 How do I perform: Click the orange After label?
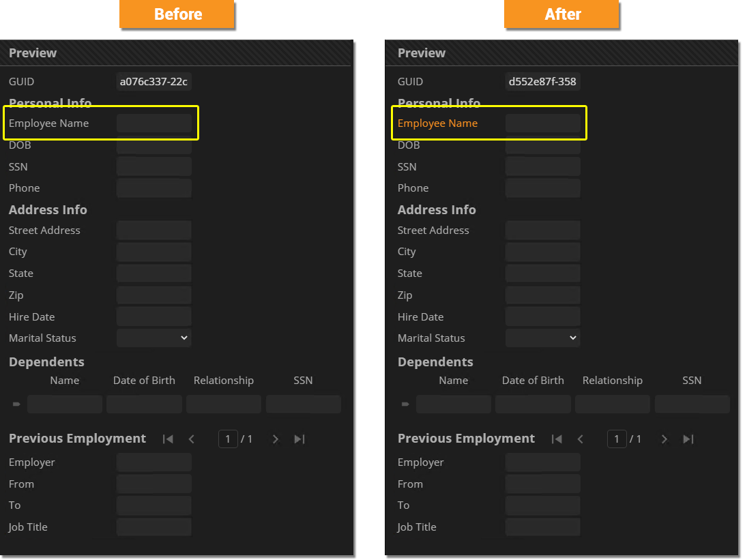pos(562,14)
